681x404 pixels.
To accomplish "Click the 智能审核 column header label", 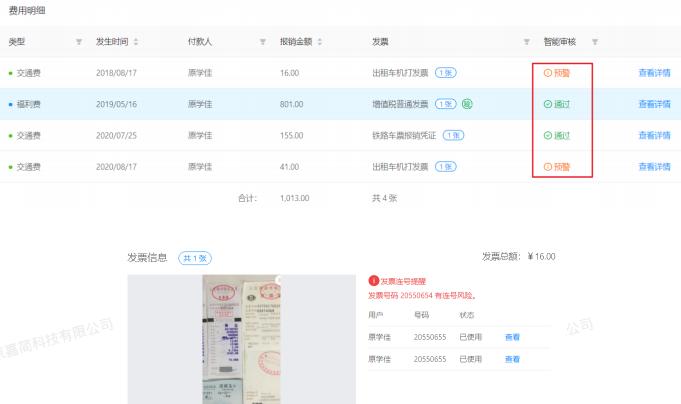I will coord(560,42).
